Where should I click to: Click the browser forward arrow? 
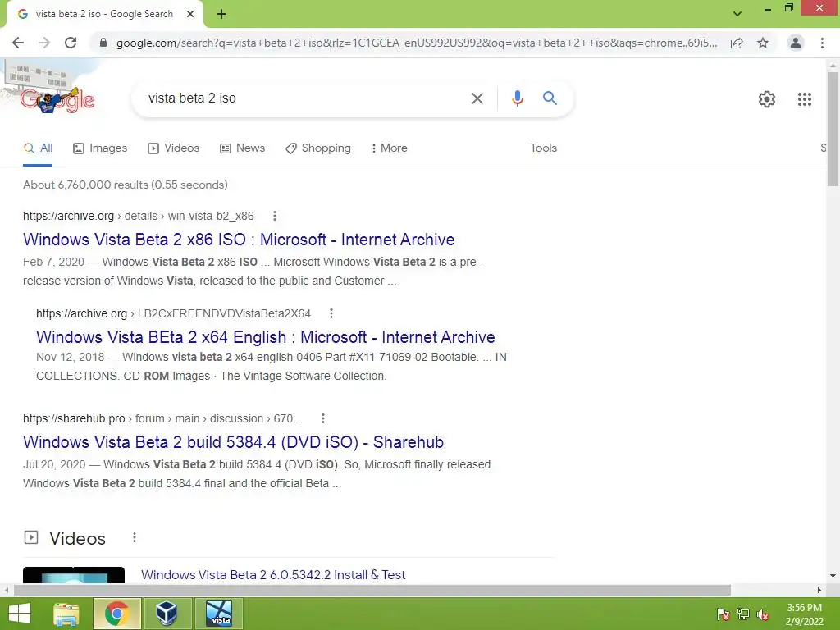coord(44,43)
